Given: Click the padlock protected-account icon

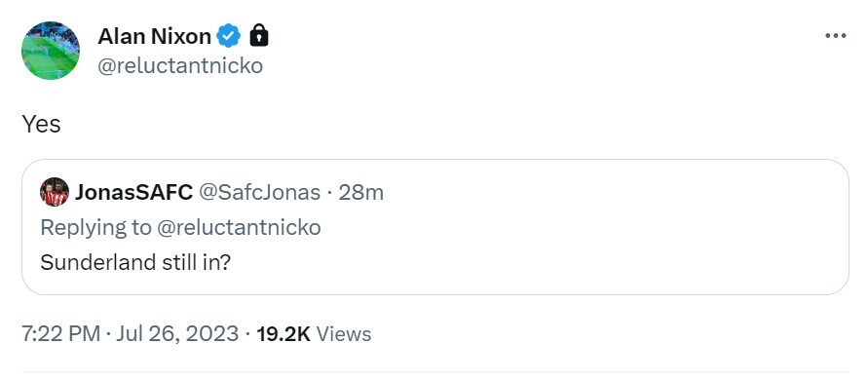Looking at the screenshot, I should pos(259,36).
